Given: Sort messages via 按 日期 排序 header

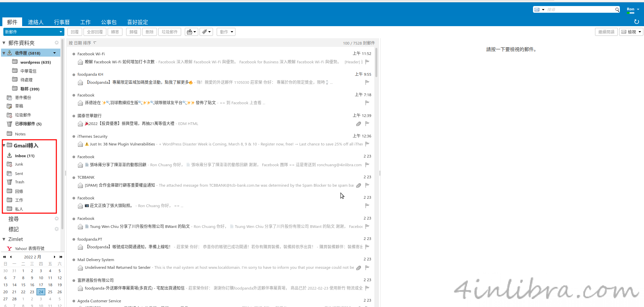Looking at the screenshot, I should tap(83, 43).
